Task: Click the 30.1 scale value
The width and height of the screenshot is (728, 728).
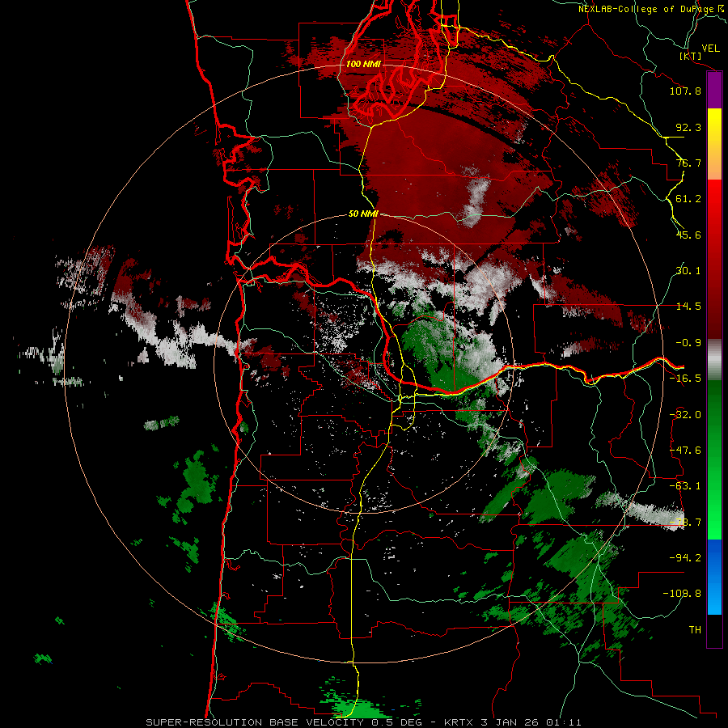Action: [688, 271]
